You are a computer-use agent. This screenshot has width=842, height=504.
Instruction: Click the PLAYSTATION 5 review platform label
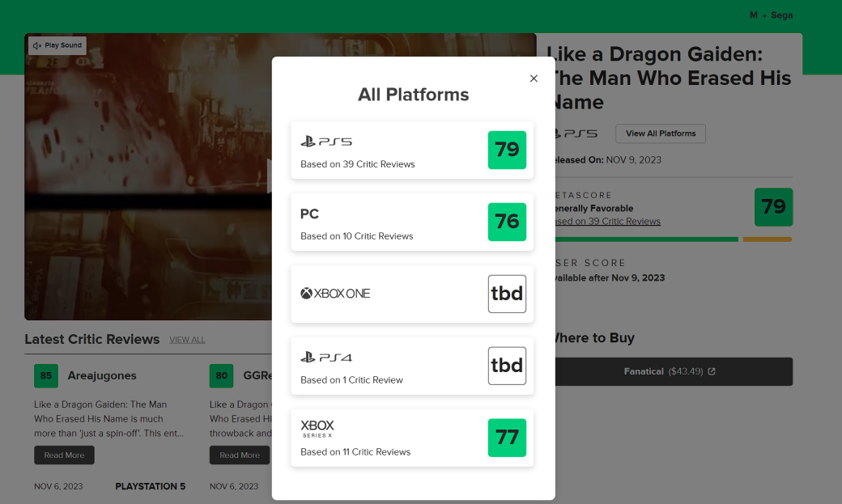[x=151, y=486]
